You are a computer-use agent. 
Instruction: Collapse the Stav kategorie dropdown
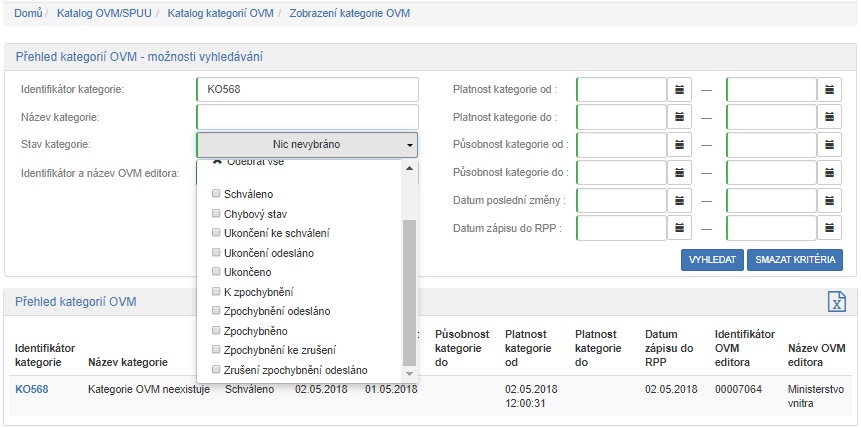click(x=307, y=145)
